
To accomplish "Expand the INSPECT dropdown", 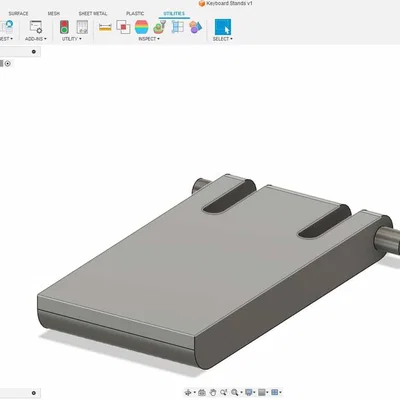I will (x=149, y=39).
